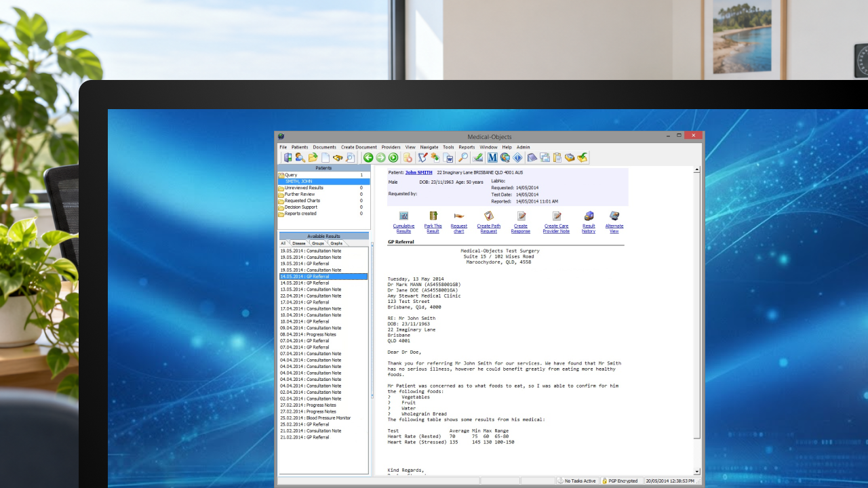Click the blue letter M toolbar icon
The image size is (868, 488).
point(492,158)
